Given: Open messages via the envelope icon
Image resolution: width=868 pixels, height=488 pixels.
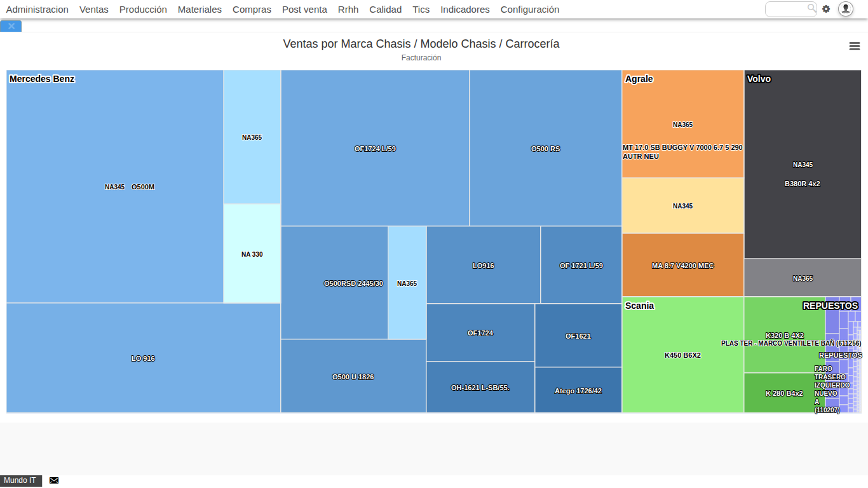Looking at the screenshot, I should [x=53, y=480].
